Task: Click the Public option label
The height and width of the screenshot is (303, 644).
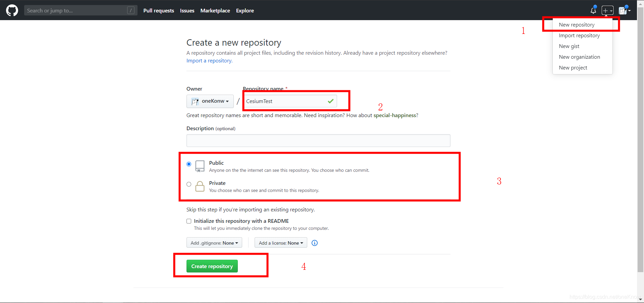Action: click(216, 163)
